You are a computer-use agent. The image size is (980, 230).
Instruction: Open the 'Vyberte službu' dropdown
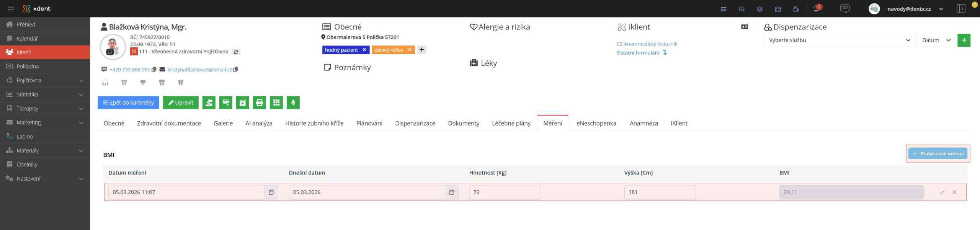(839, 40)
